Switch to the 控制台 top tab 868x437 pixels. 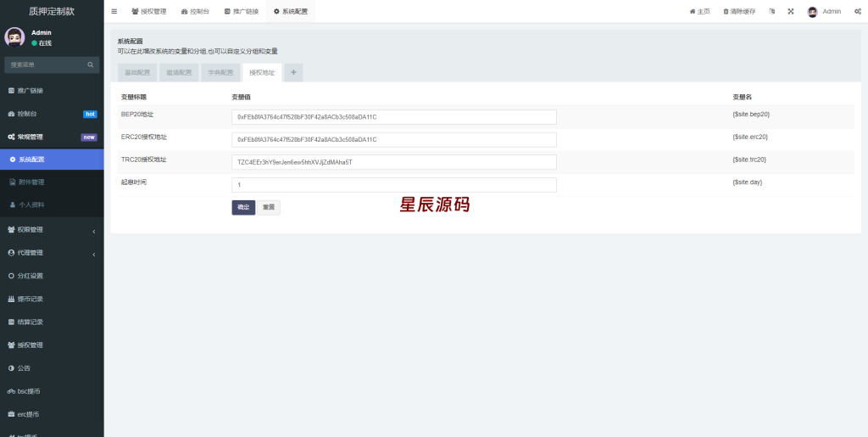196,11
